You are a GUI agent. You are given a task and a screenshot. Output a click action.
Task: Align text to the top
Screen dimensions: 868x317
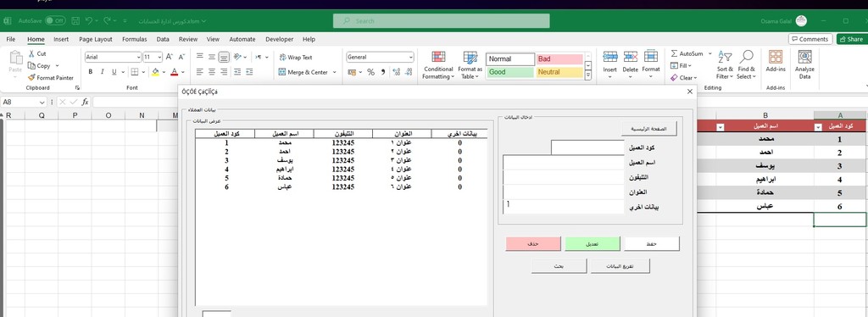pos(199,57)
